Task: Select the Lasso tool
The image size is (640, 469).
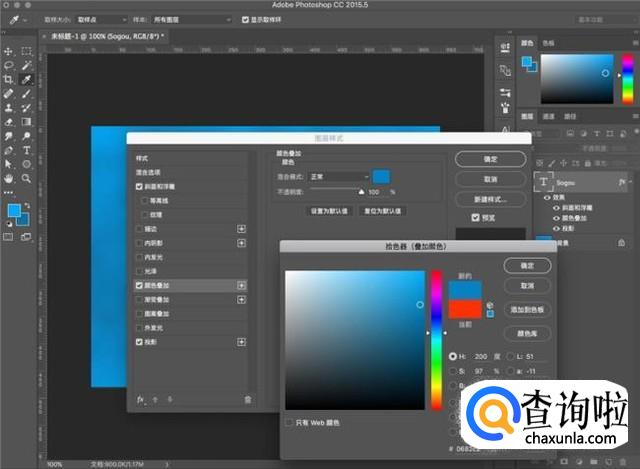Action: 8,65
